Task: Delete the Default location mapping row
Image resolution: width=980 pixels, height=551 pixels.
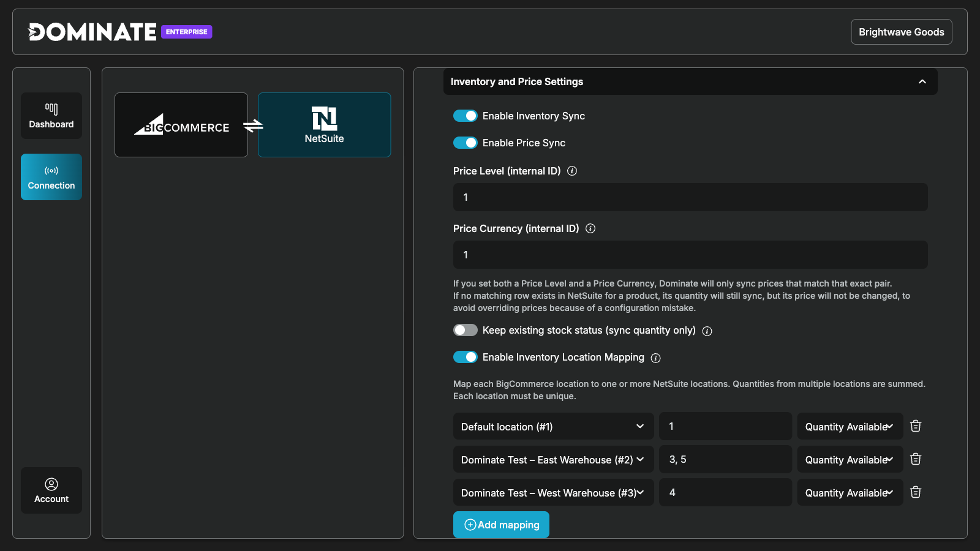Action: point(916,426)
